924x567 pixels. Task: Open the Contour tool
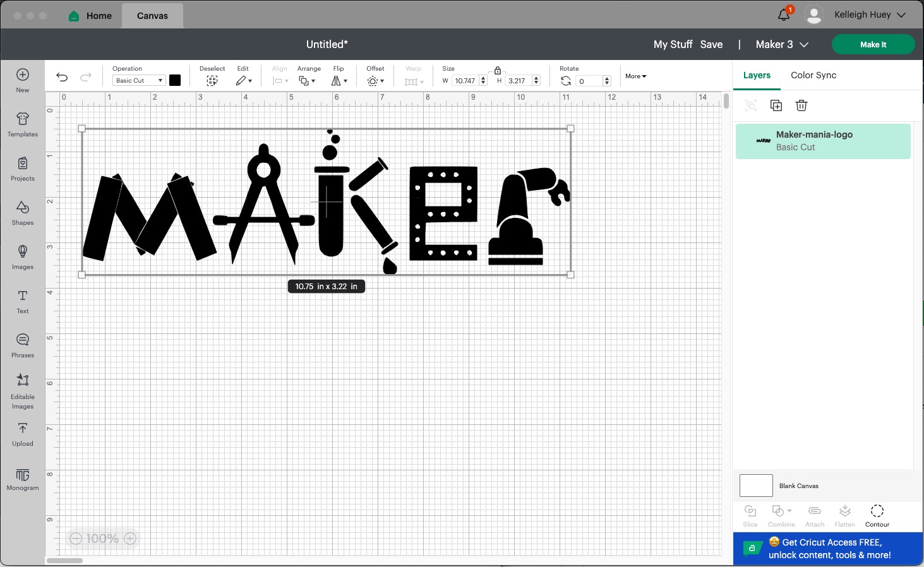pos(877,515)
